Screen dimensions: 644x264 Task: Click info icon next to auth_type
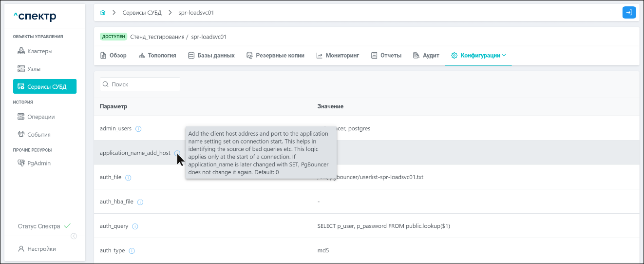point(132,251)
